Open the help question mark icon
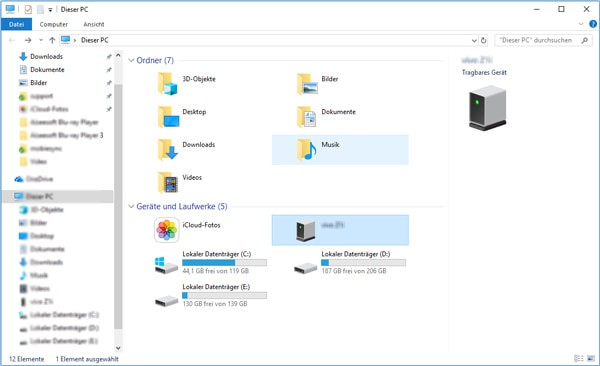 coord(593,24)
